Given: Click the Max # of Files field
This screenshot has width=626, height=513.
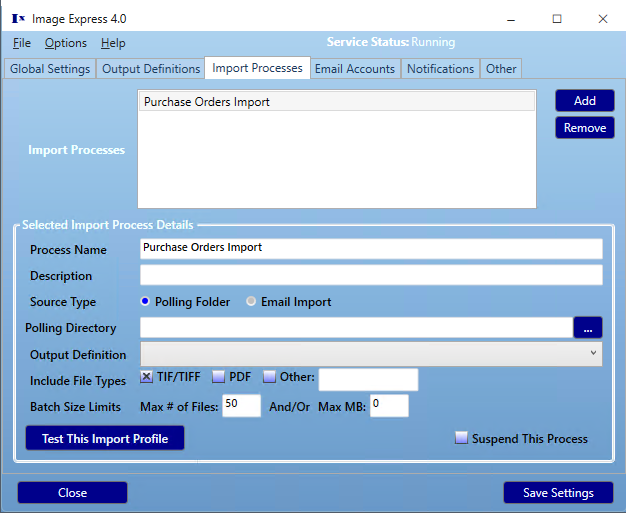Looking at the screenshot, I should [x=242, y=406].
